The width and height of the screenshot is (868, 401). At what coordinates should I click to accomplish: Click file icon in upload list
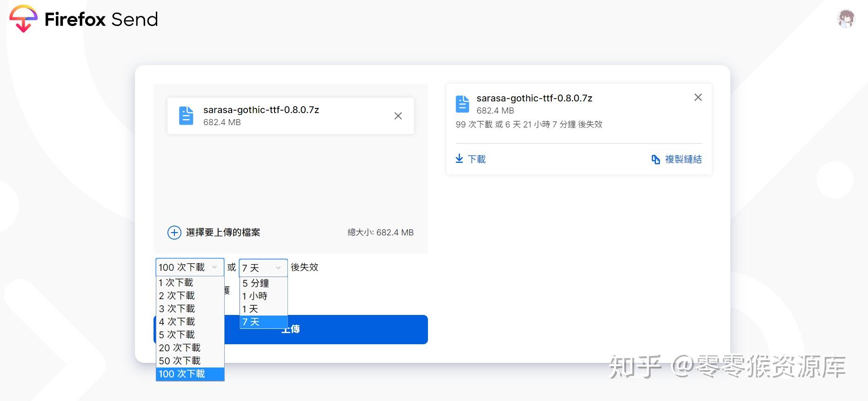point(186,116)
